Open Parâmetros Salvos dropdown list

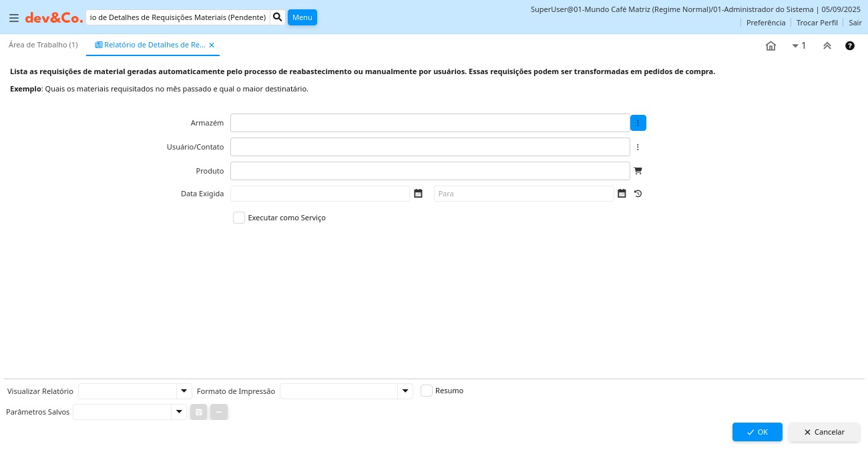pos(178,412)
